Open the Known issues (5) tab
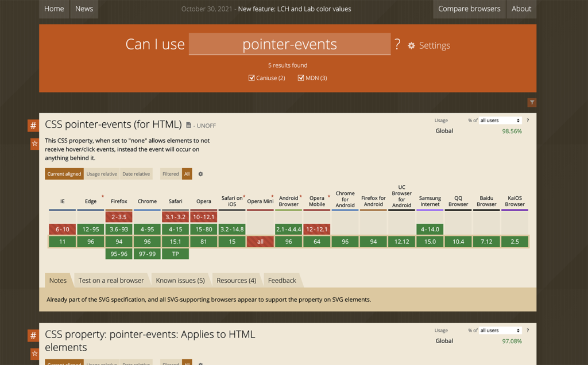Image resolution: width=588 pixels, height=365 pixels. point(179,280)
